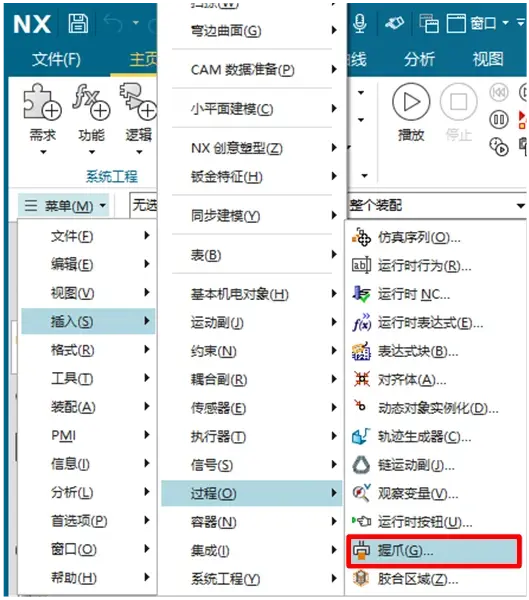
Task: Click 握爪(G) gripper entry
Action: [434, 551]
